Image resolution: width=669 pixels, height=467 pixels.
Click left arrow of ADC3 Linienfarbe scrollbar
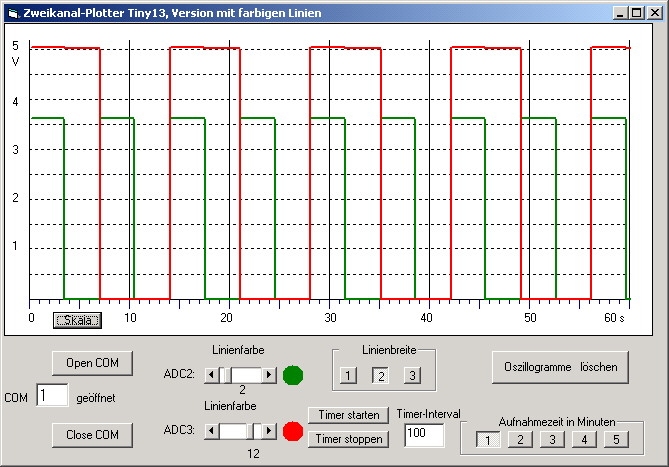210,431
